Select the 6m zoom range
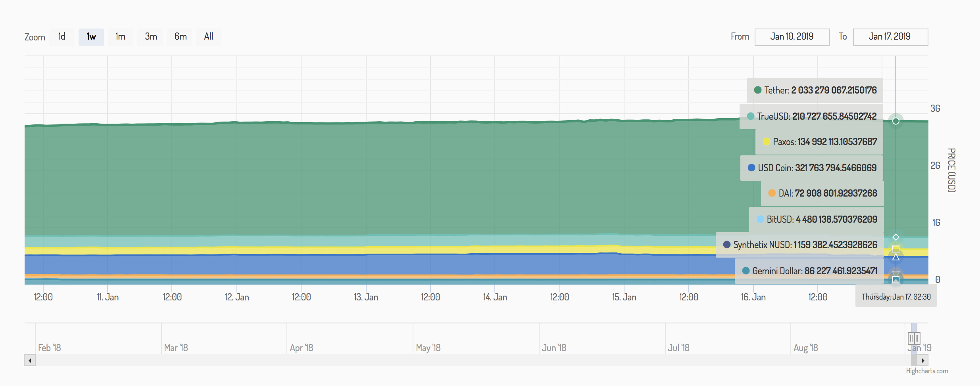The image size is (980, 386). pos(180,37)
